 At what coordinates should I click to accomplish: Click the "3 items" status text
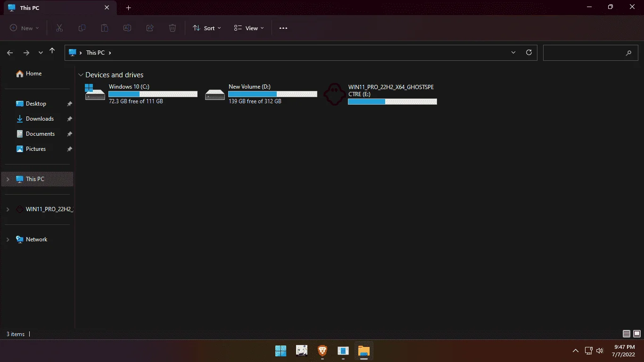click(16, 334)
